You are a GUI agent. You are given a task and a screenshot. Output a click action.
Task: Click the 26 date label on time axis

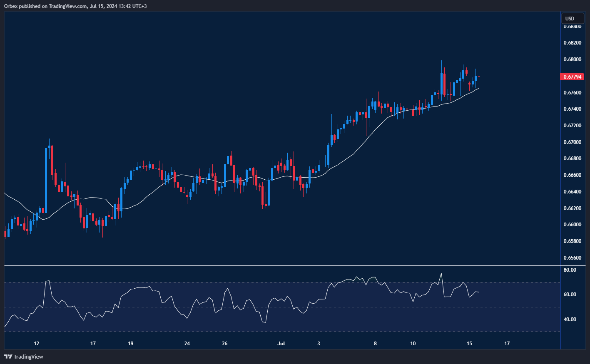coord(225,344)
